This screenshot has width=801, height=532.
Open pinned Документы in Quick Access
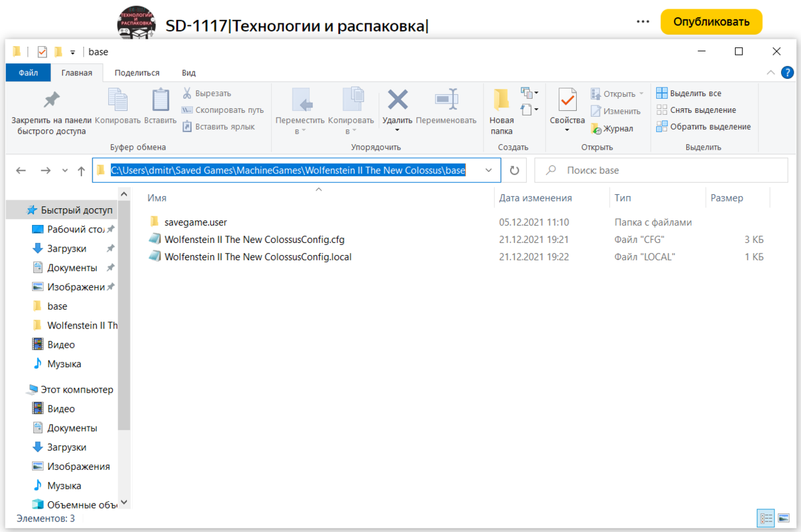72,268
